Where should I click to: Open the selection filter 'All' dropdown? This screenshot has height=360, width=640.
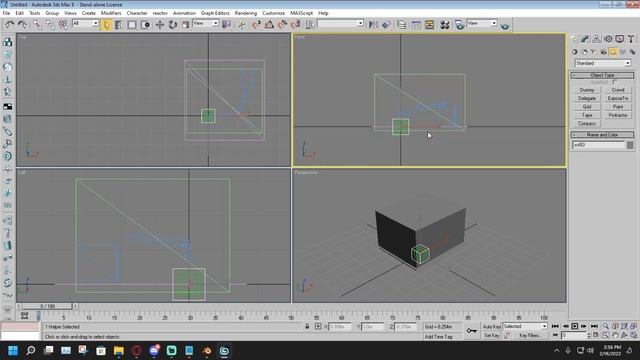coord(85,23)
